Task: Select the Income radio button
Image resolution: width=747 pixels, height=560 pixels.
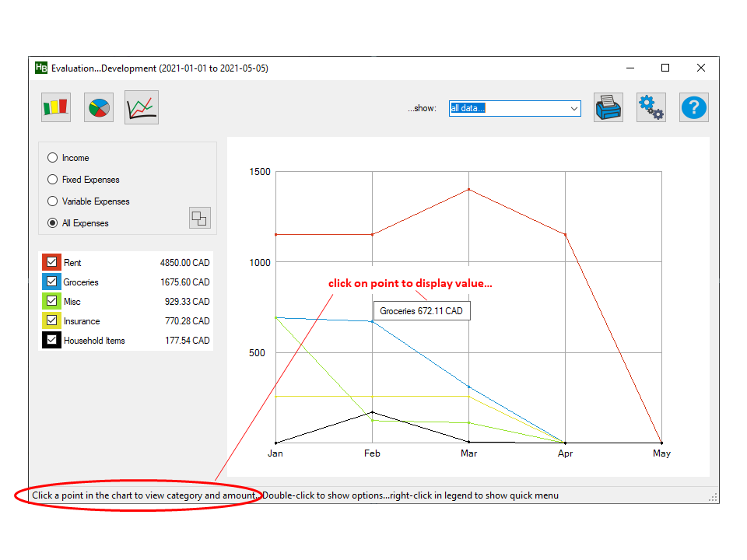Action: [53, 158]
